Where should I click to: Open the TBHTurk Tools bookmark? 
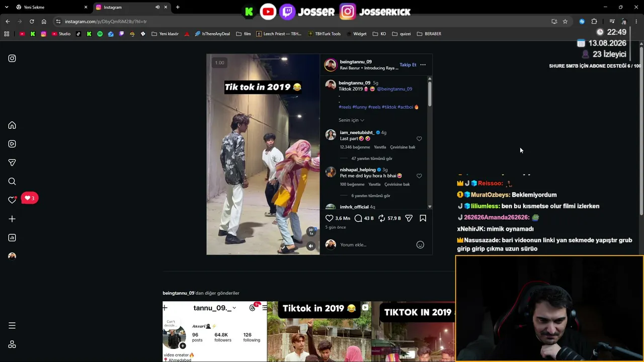324,34
